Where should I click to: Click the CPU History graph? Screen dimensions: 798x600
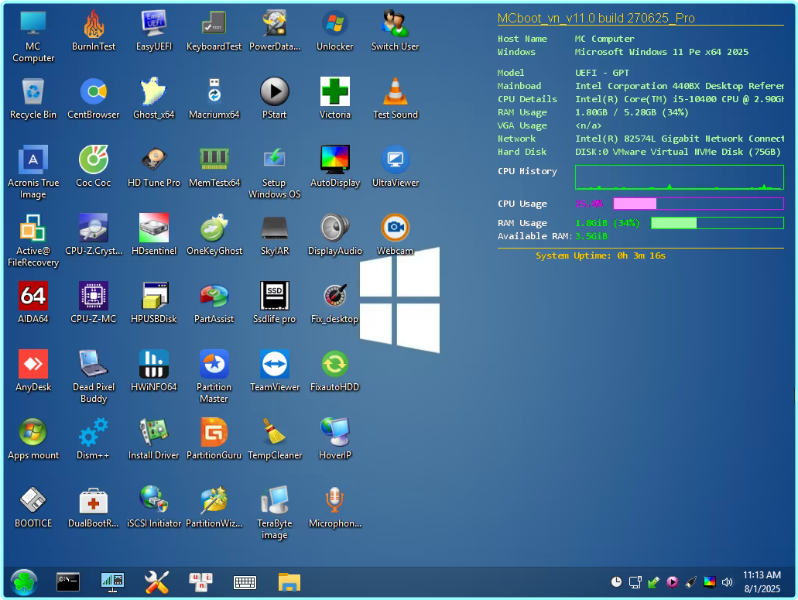point(679,177)
